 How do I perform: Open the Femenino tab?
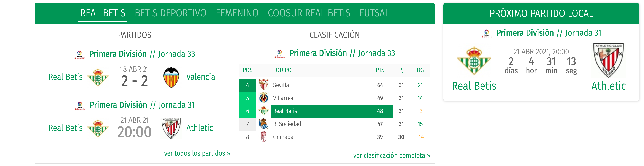[237, 13]
